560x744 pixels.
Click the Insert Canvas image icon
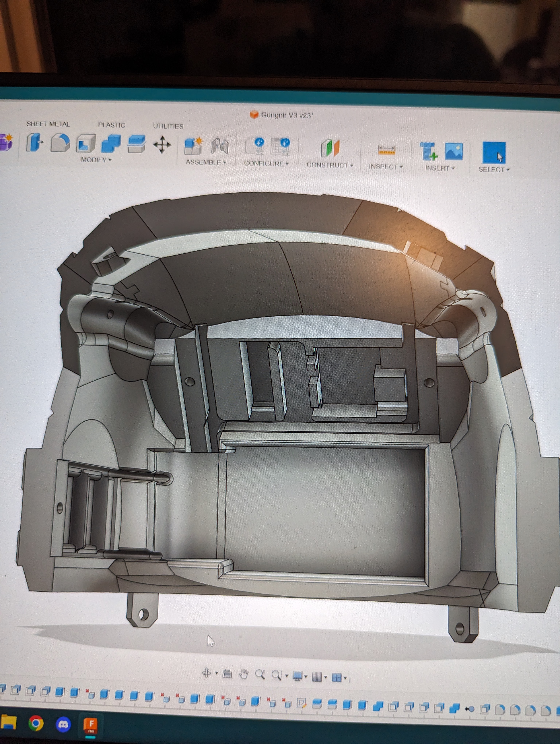[453, 152]
